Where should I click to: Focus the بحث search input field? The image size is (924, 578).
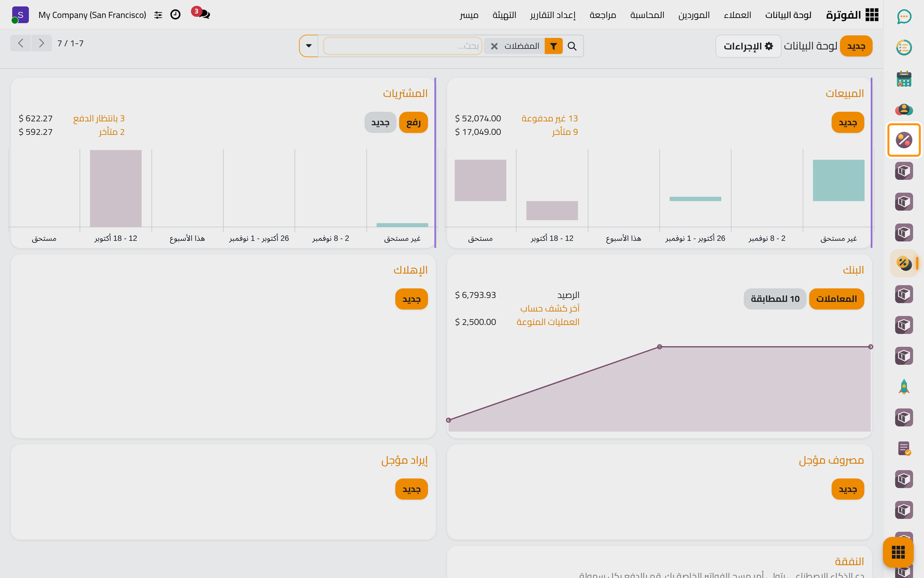(x=403, y=46)
